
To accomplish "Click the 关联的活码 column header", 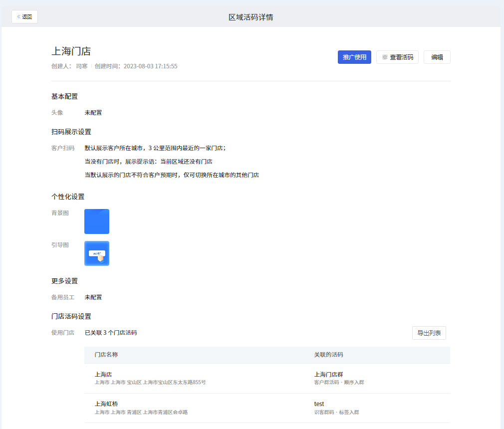I will click(328, 355).
